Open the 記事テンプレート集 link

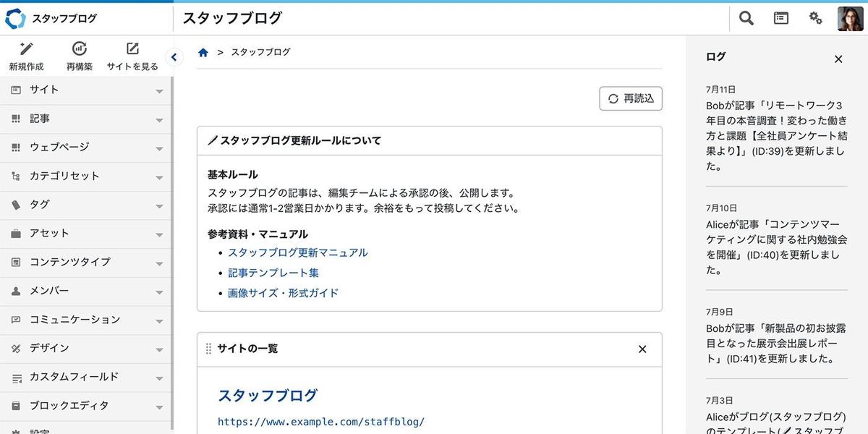tap(273, 273)
